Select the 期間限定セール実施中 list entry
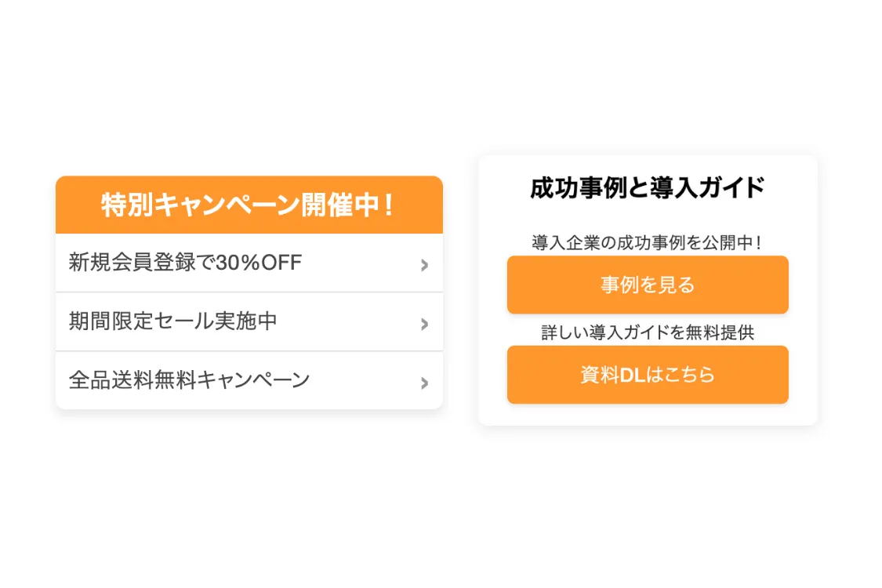Image resolution: width=882 pixels, height=588 pixels. click(x=235, y=322)
